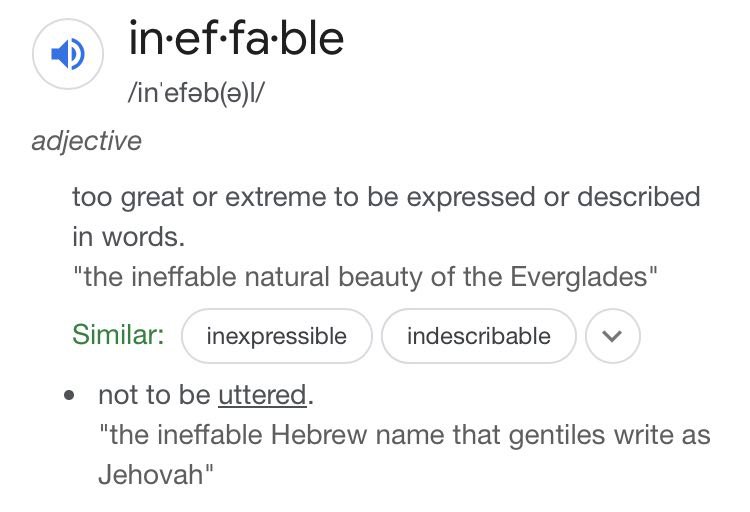Click the words 'not to be' in sub-definition

pyautogui.click(x=154, y=396)
